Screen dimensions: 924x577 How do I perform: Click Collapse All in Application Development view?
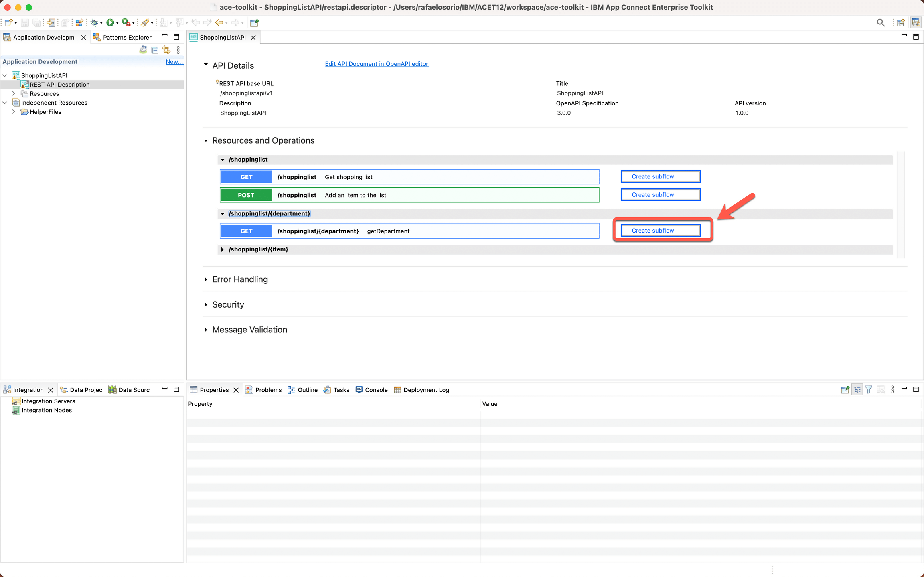(x=155, y=50)
